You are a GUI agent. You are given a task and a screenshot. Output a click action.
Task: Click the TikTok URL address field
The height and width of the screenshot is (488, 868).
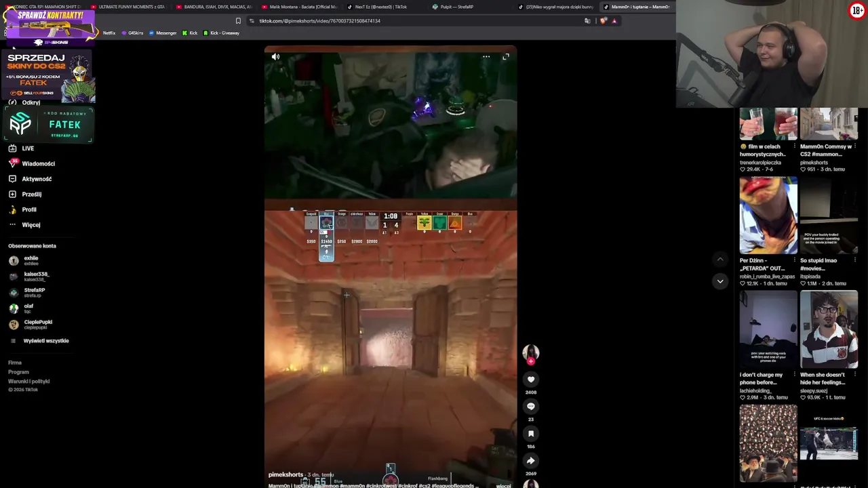pyautogui.click(x=319, y=21)
